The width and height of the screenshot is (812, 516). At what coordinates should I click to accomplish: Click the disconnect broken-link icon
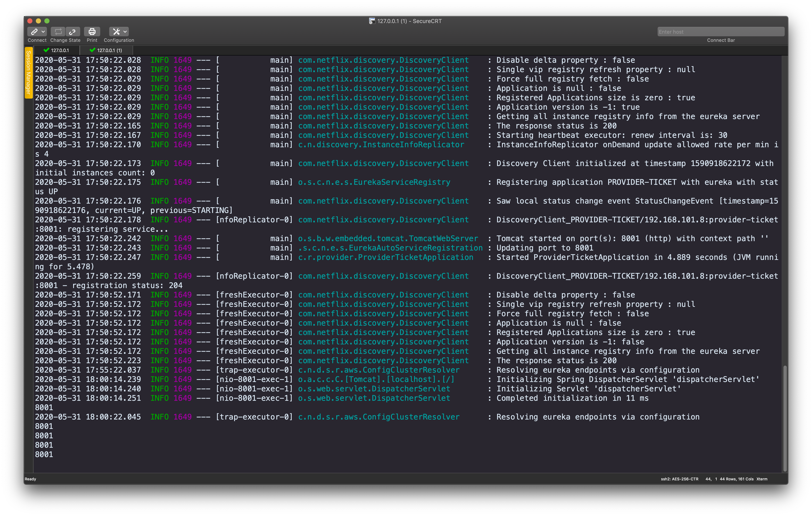click(x=72, y=32)
